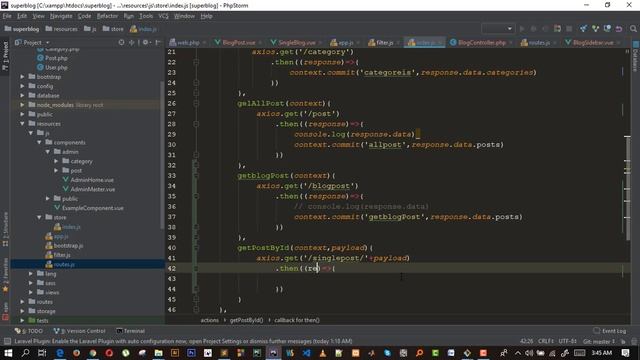Click the store breadcrumb in navigation bar
This screenshot has width=640, height=360.
[x=113, y=29]
